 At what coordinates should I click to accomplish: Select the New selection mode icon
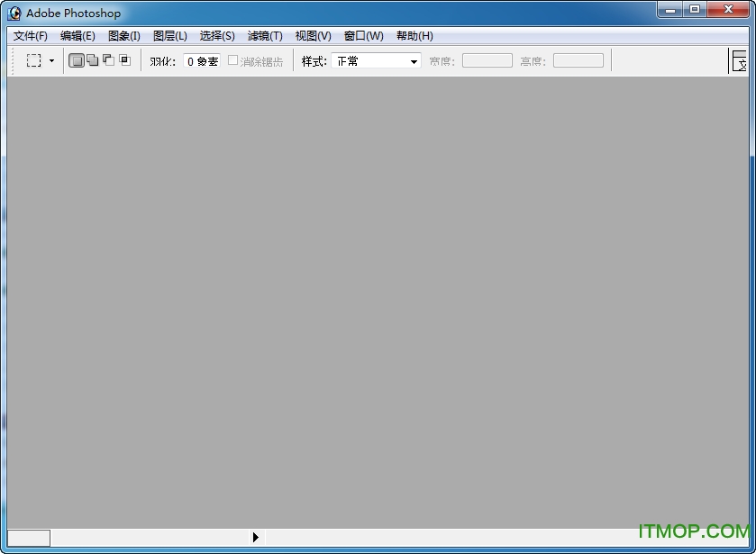(x=77, y=60)
